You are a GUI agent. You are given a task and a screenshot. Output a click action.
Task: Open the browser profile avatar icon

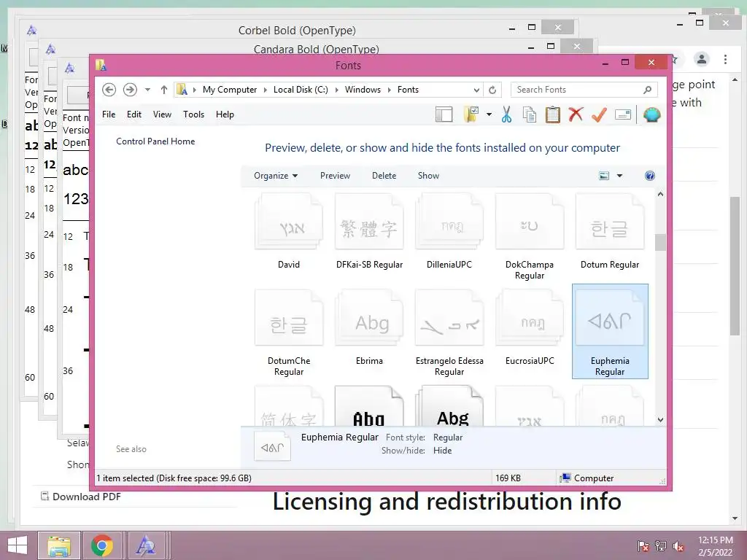[x=701, y=59]
